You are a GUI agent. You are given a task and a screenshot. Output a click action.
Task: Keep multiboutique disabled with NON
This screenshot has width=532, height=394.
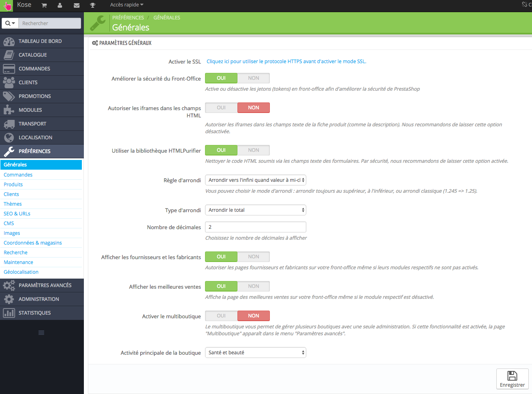(254, 316)
